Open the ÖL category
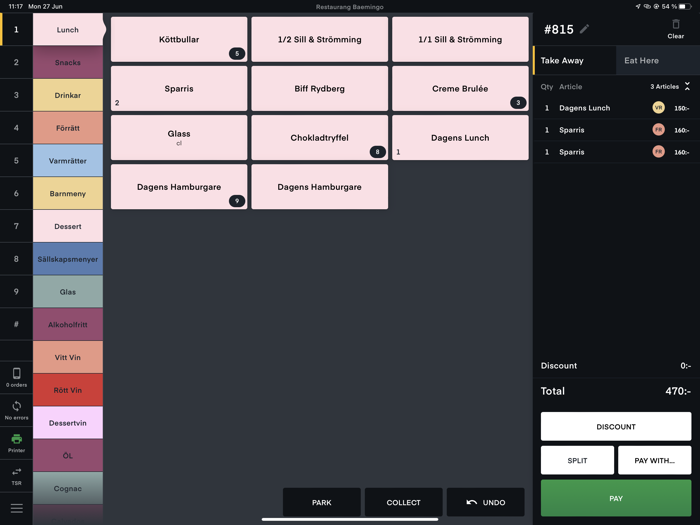Viewport: 700px width, 525px height. (68, 455)
